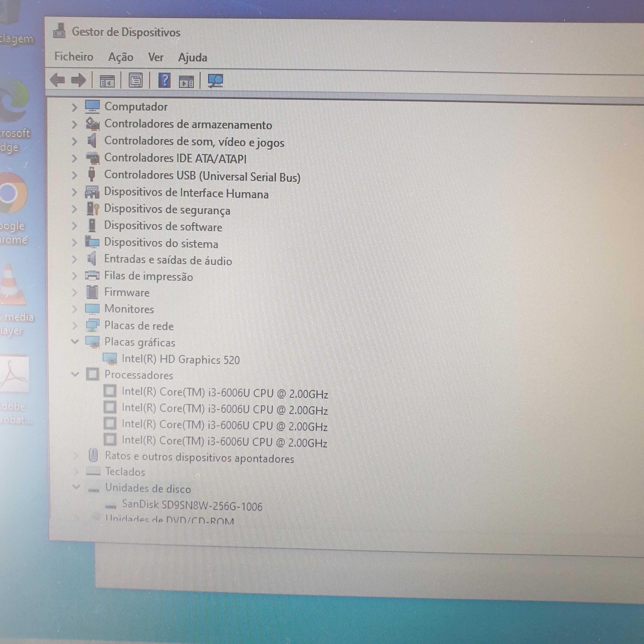
Task: Click the Forward arrow toolbar button
Action: [79, 80]
